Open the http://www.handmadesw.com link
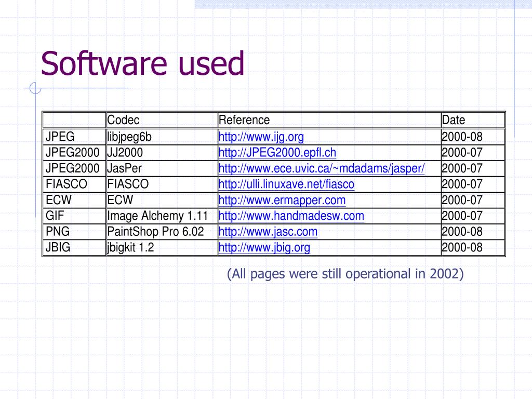The image size is (532, 399). pos(291,216)
